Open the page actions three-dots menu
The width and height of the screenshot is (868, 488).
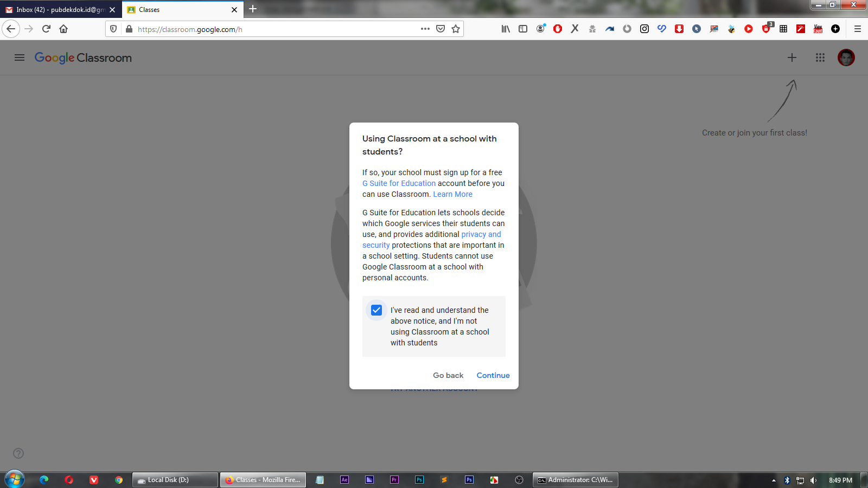tap(425, 29)
